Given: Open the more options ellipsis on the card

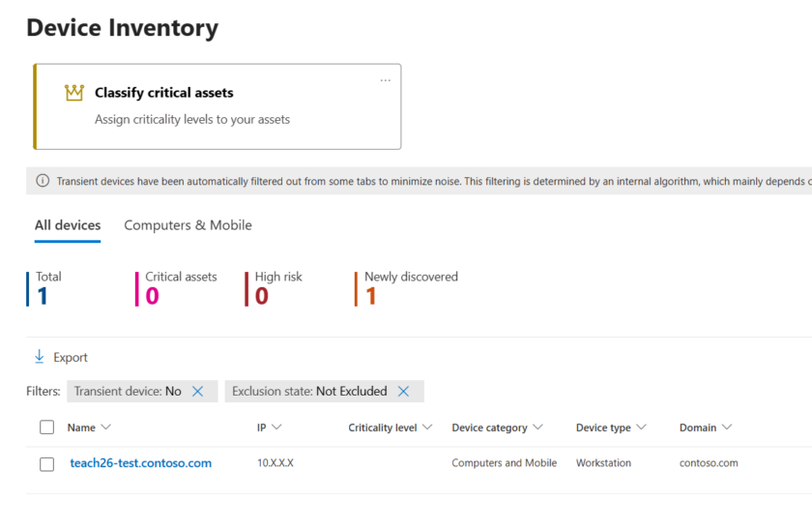Looking at the screenshot, I should tap(386, 80).
